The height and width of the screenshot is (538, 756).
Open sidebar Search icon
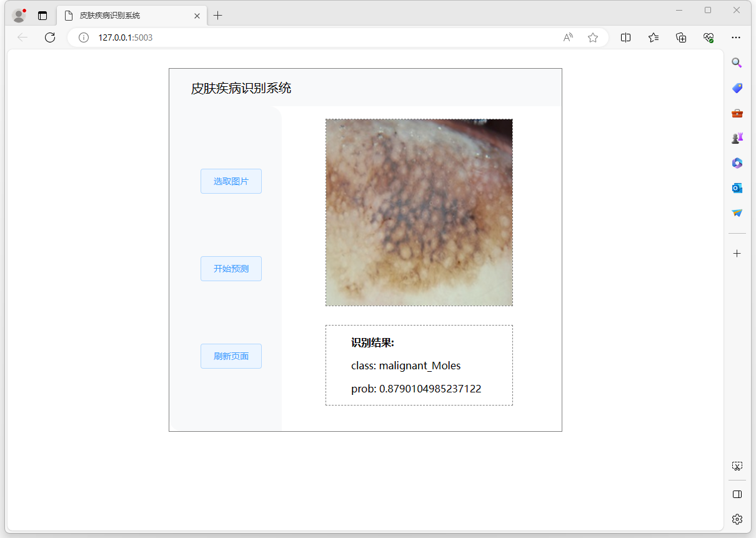737,62
